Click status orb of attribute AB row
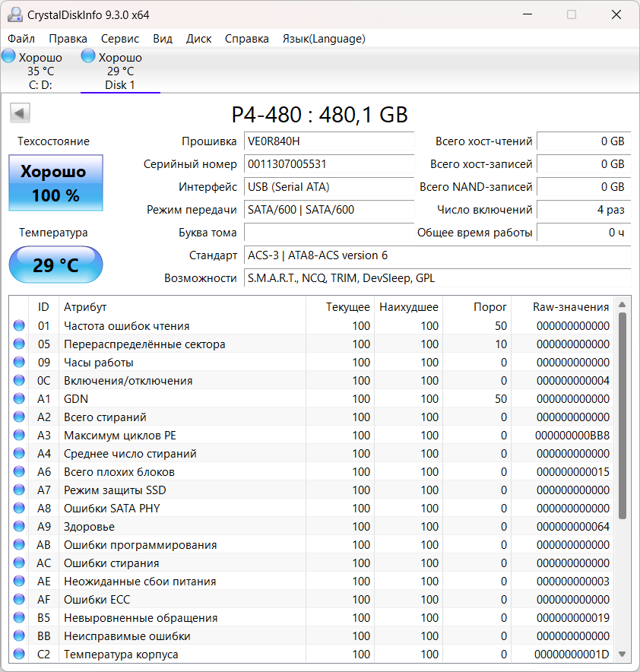This screenshot has width=640, height=672. click(19, 544)
